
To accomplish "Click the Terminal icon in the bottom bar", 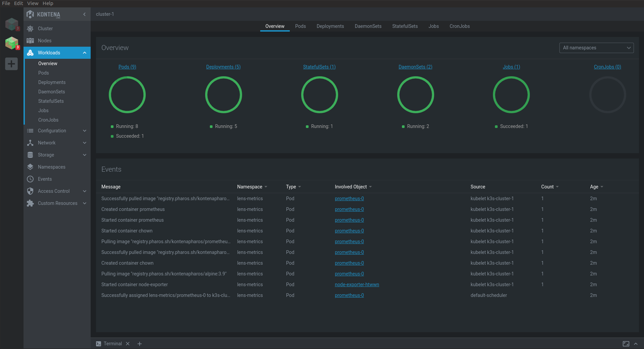I will coord(98,344).
